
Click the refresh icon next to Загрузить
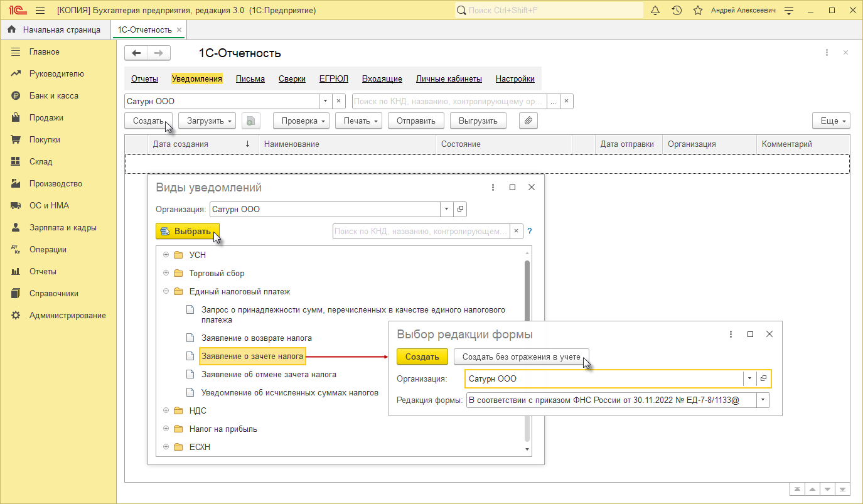click(250, 121)
